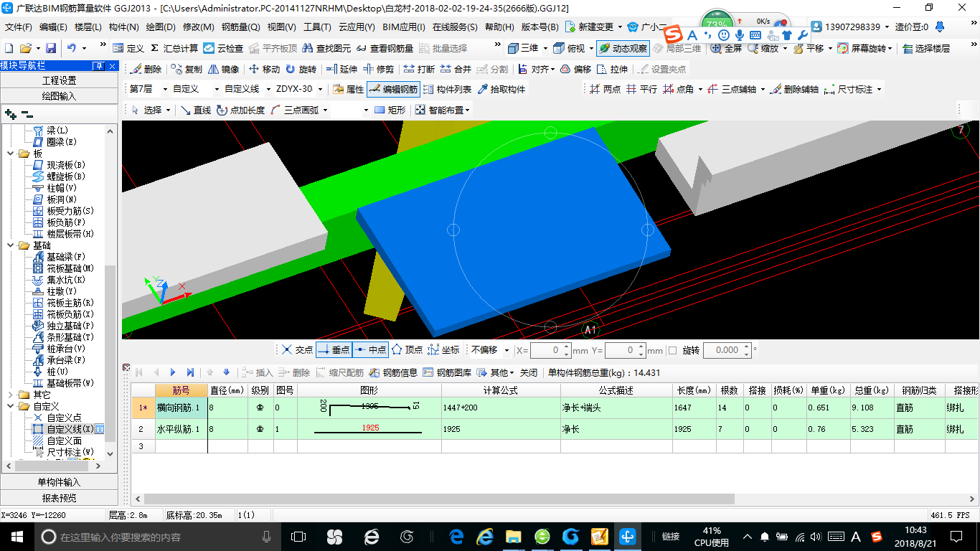
Task: Expand the 三点画弧 arc dropdown
Action: click(x=324, y=110)
